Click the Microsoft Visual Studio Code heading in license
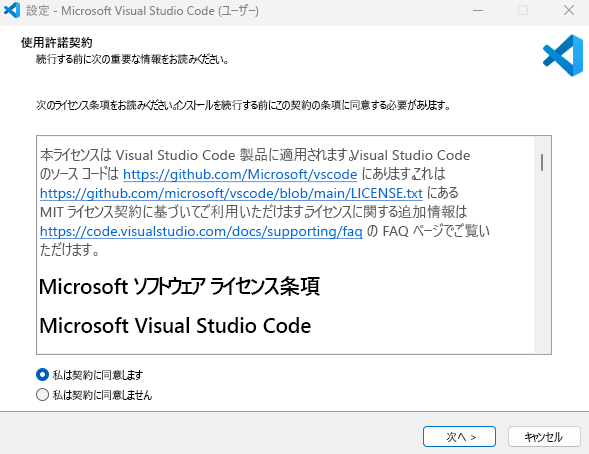 tap(175, 325)
